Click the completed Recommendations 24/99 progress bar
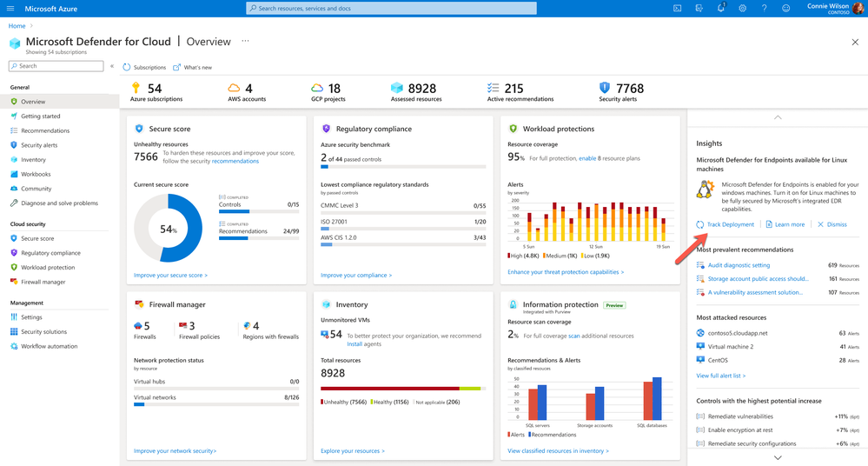Image resolution: width=868 pixels, height=466 pixels. [x=259, y=238]
